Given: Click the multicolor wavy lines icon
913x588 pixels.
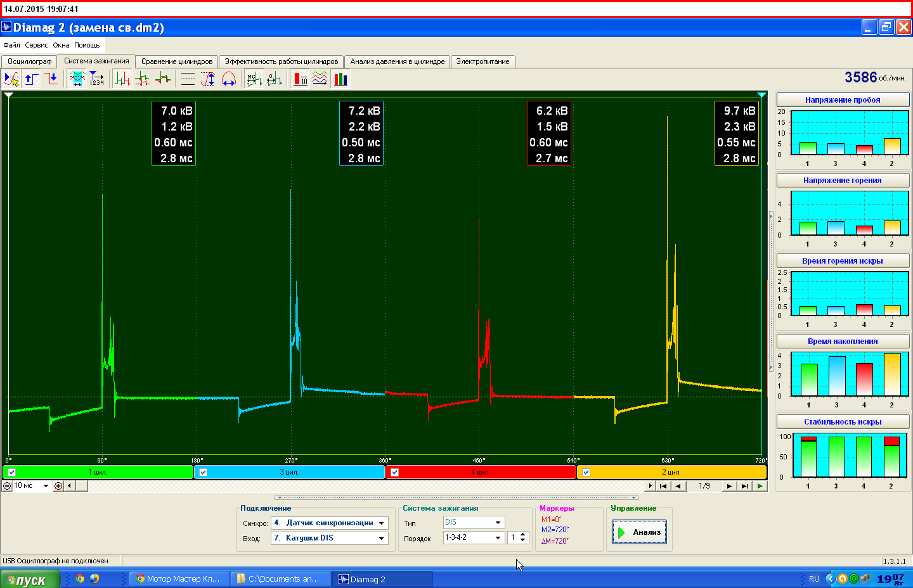Looking at the screenshot, I should tap(320, 79).
